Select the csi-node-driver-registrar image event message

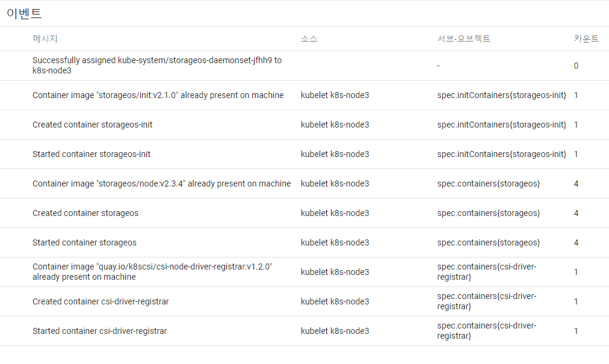(x=152, y=272)
